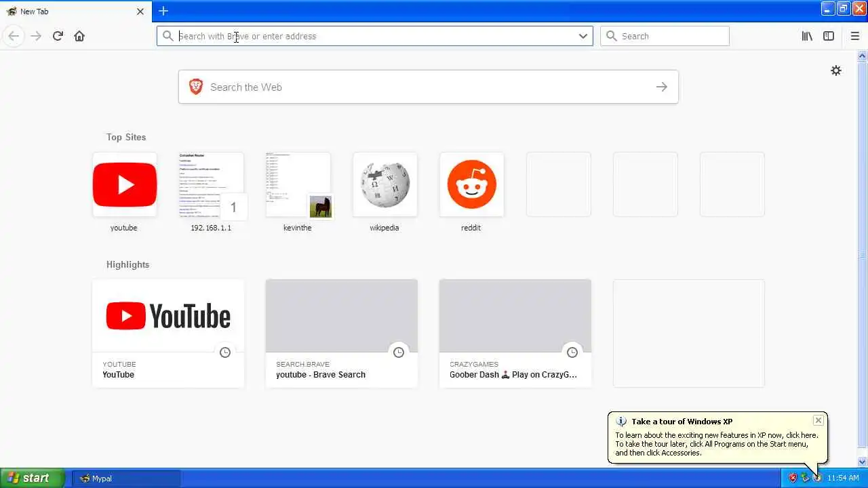Click the info icon in the tour balloon
This screenshot has height=488, width=868.
621,422
